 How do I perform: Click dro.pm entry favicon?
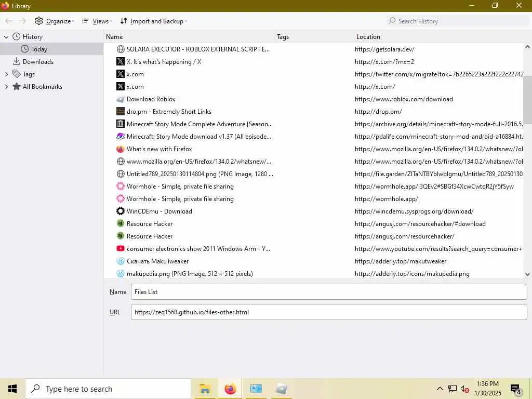tap(121, 112)
